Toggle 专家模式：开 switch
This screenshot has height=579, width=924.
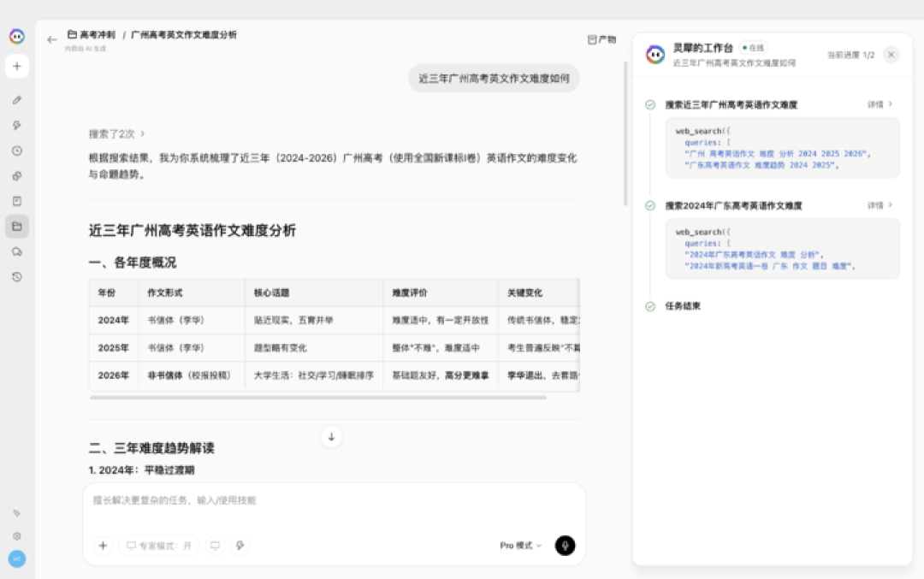[159, 546]
